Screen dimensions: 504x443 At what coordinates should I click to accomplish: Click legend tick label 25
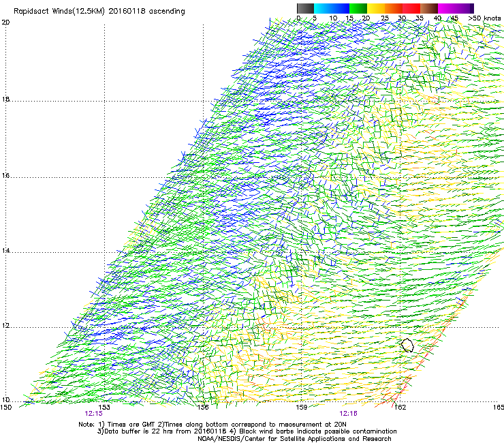tap(385, 18)
